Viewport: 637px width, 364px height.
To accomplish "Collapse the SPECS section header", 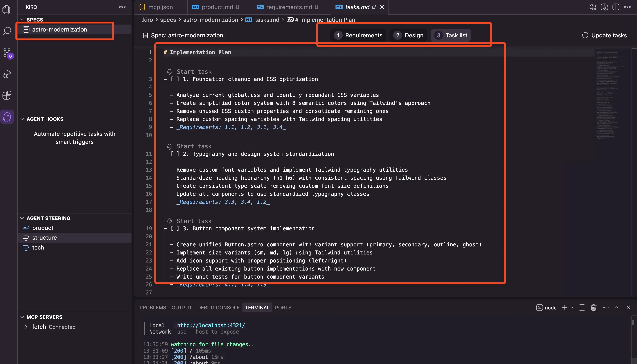I will 22,19.
